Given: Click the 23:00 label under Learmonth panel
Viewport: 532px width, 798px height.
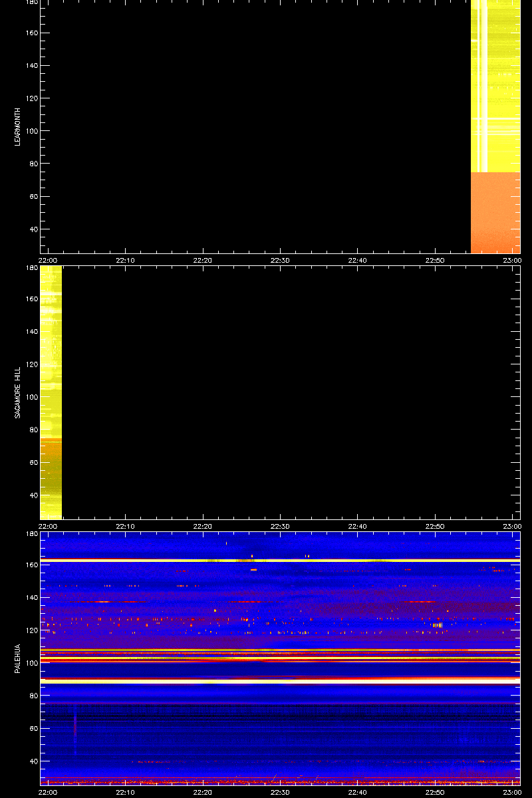Looking at the screenshot, I should (x=511, y=261).
